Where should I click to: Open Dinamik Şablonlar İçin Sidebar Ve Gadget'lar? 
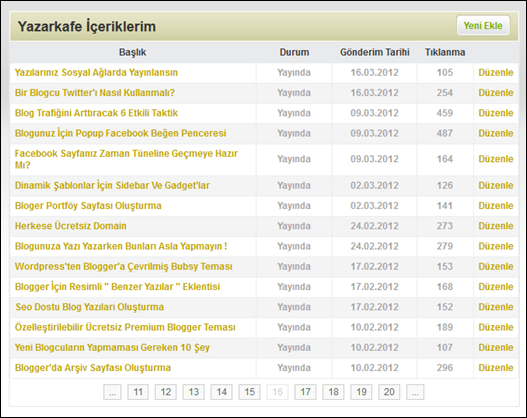(112, 185)
